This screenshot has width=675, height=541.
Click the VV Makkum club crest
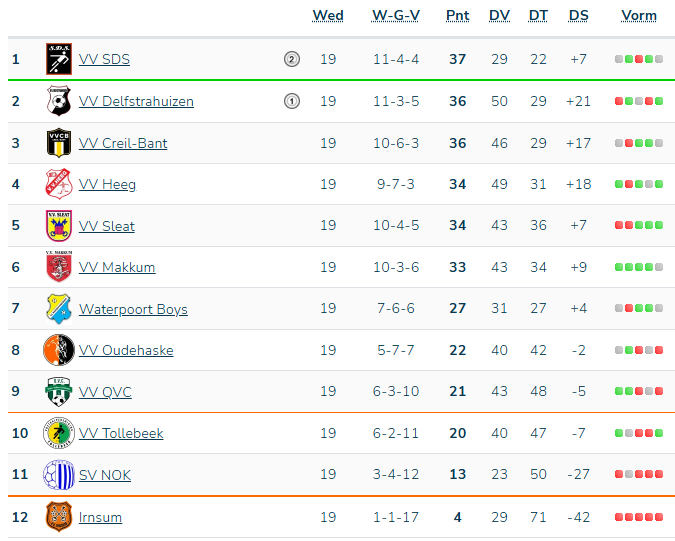tap(59, 267)
